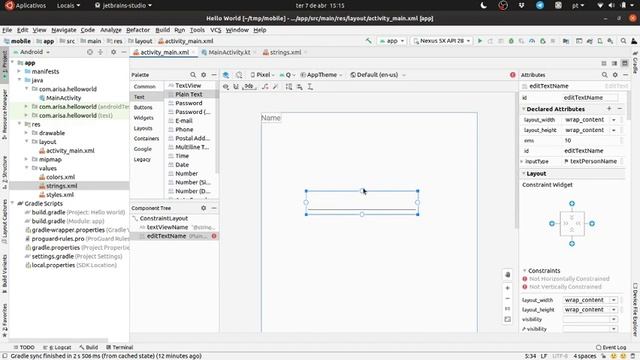640x360 pixels.
Task: Open Search Everywhere magnifier in main toolbar
Action: pos(623,41)
